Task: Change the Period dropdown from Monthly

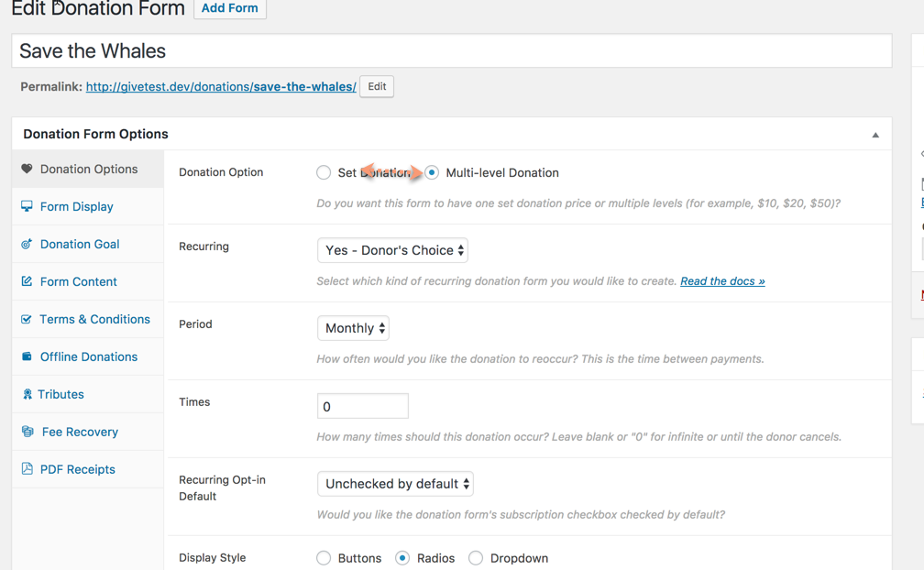Action: tap(353, 327)
